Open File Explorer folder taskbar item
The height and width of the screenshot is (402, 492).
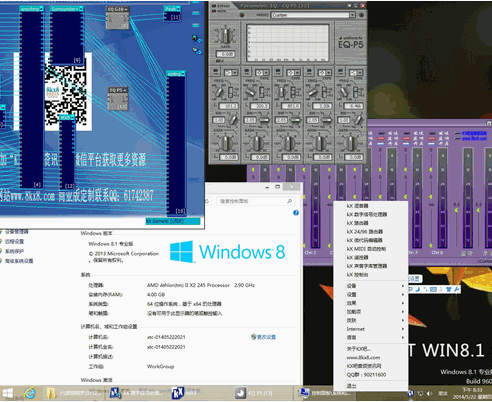[75, 393]
